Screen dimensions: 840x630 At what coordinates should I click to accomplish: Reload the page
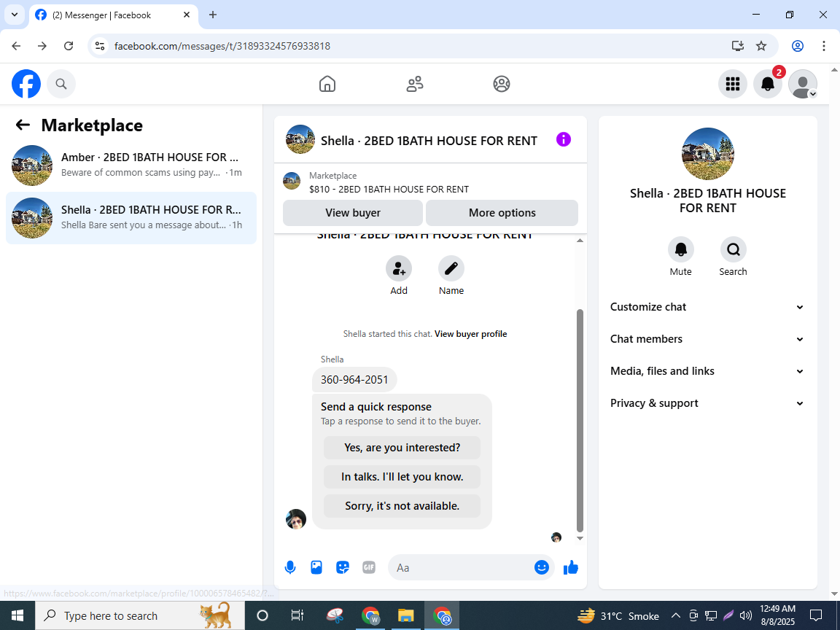click(x=69, y=46)
